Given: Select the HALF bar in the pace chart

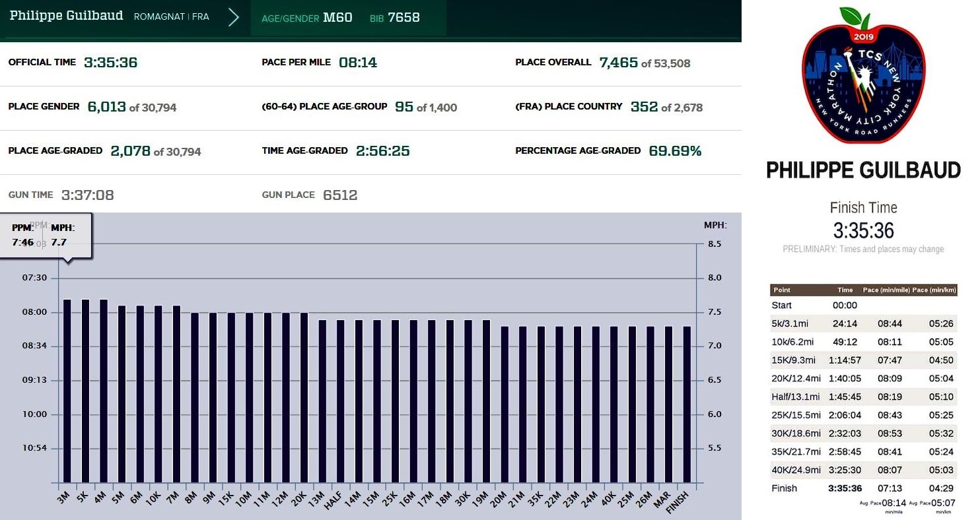Looking at the screenshot, I should tap(341, 401).
